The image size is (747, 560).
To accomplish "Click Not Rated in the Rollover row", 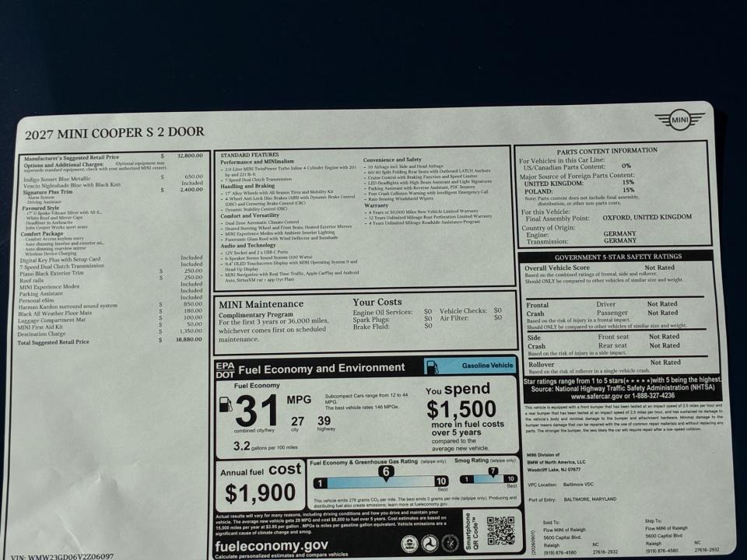I will pyautogui.click(x=665, y=362).
